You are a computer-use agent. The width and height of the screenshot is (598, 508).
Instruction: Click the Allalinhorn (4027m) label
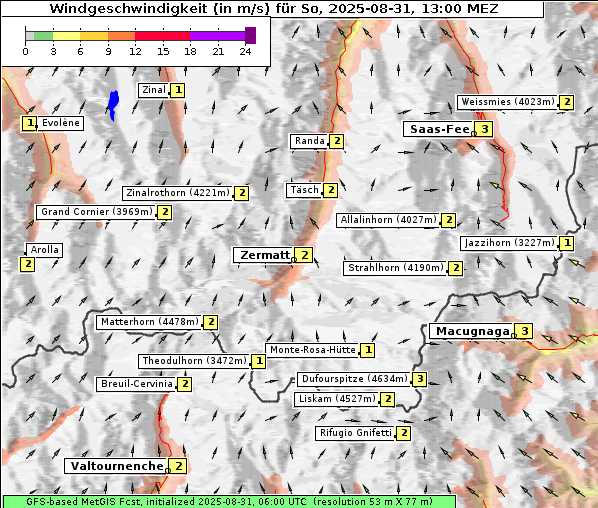point(389,220)
